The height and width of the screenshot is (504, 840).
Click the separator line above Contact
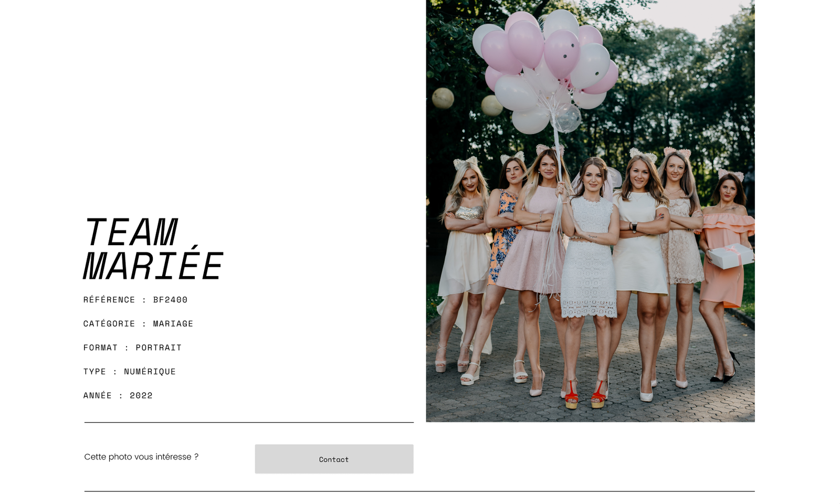(249, 422)
